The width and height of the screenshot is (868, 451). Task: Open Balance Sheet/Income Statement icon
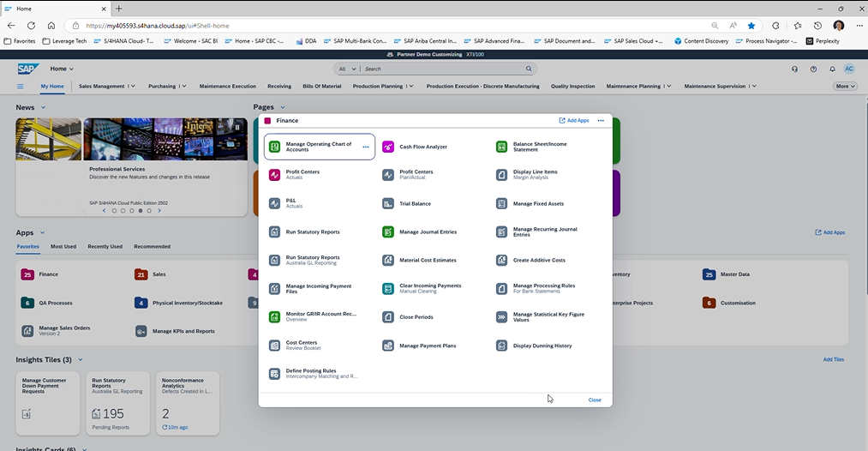point(501,147)
